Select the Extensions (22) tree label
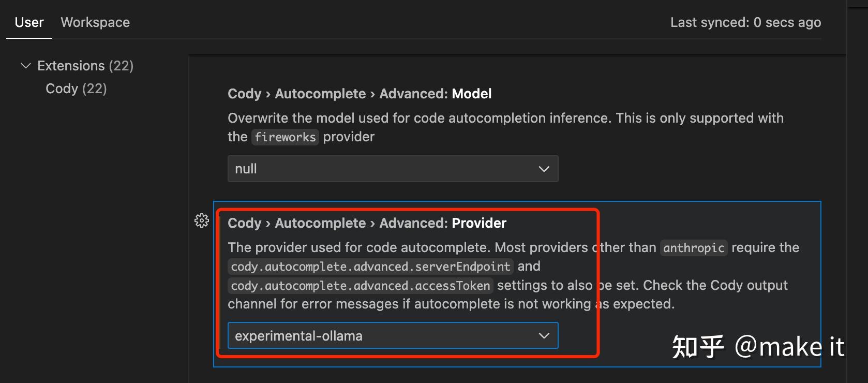868x383 pixels. [x=85, y=66]
